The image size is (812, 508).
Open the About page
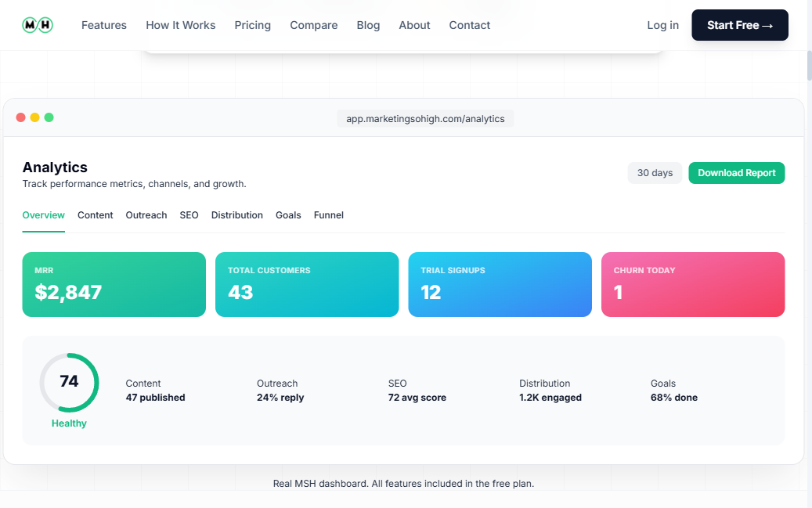pyautogui.click(x=414, y=24)
